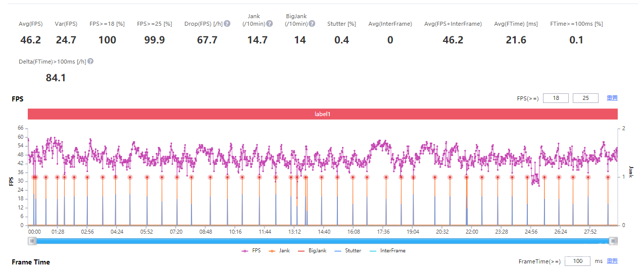Click the left handle of zoom slider
The height and width of the screenshot is (270, 644).
pos(32,241)
